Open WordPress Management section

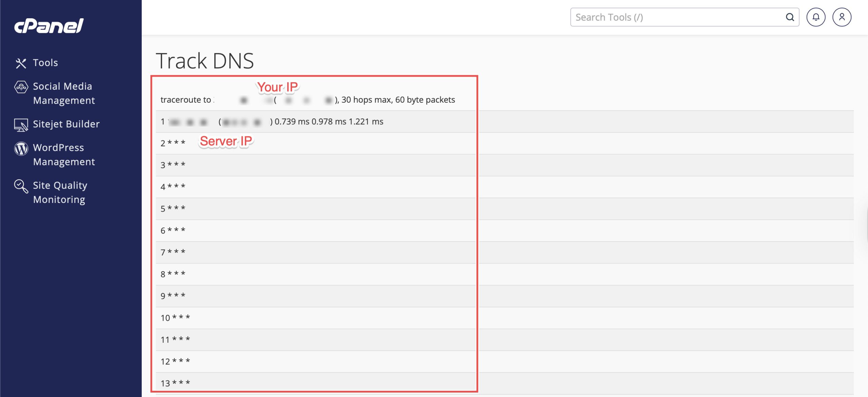click(x=63, y=154)
